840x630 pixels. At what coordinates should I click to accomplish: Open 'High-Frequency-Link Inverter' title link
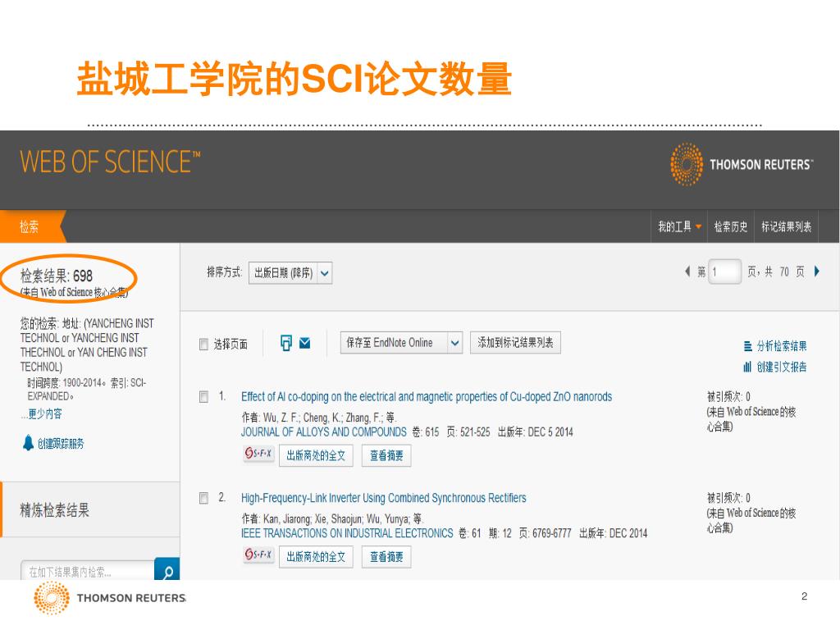384,498
